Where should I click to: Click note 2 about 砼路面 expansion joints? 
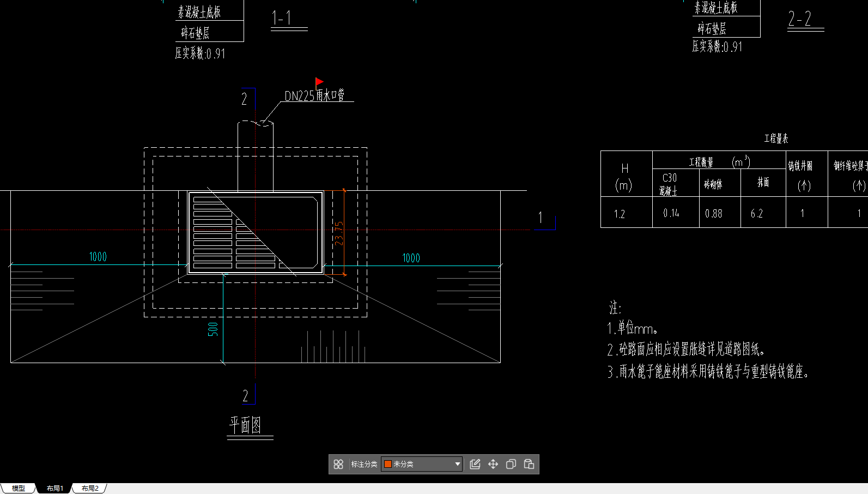pos(686,349)
